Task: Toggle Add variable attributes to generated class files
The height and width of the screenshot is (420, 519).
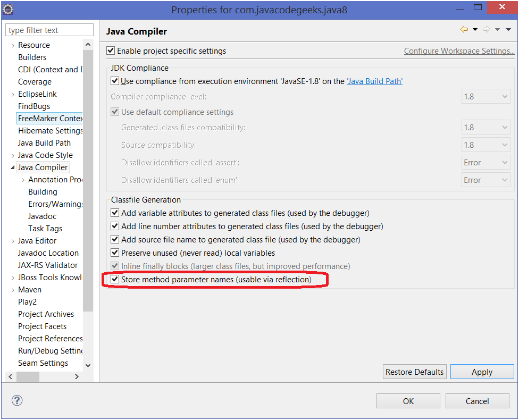Action: (x=115, y=213)
